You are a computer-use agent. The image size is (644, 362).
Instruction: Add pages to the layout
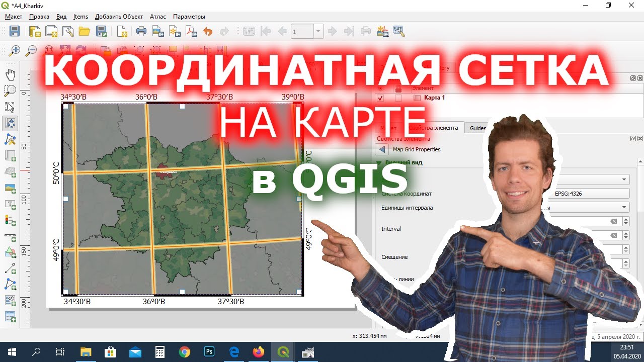pyautogui.click(x=122, y=31)
